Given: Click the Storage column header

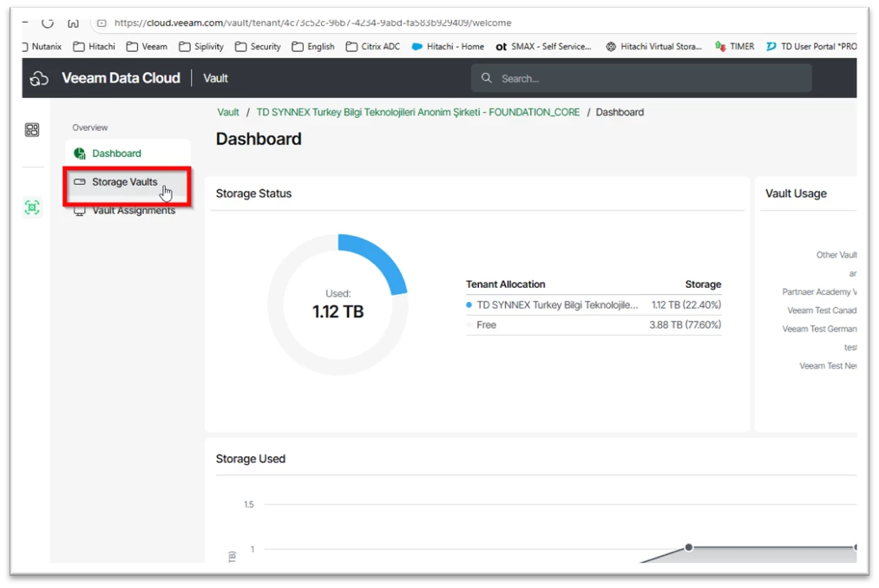Looking at the screenshot, I should (x=703, y=284).
